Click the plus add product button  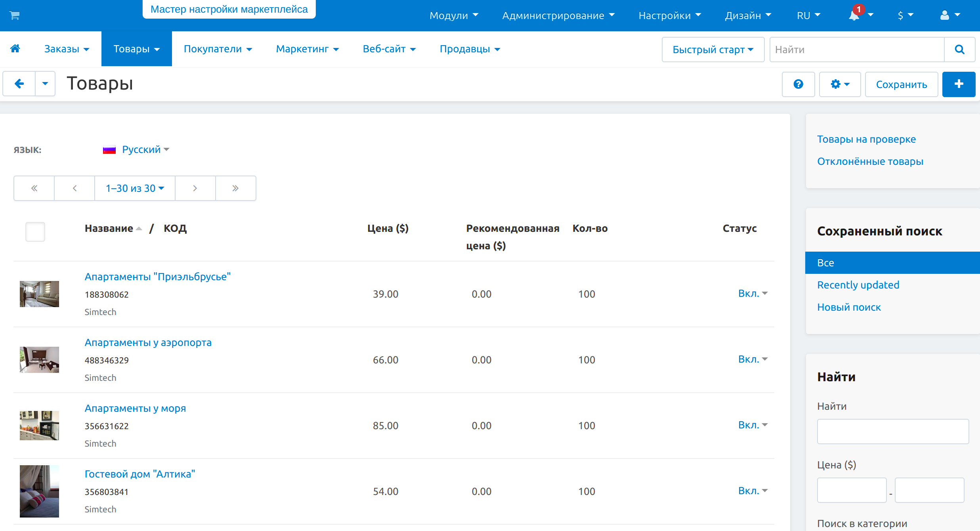[x=958, y=84]
